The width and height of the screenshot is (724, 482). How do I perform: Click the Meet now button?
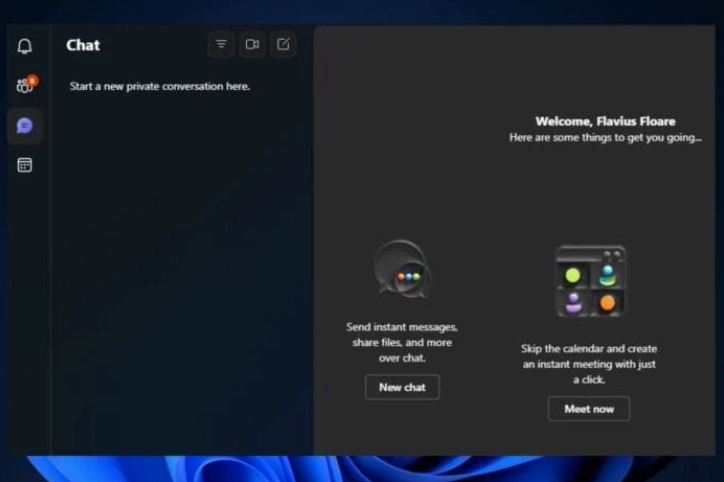tap(589, 409)
